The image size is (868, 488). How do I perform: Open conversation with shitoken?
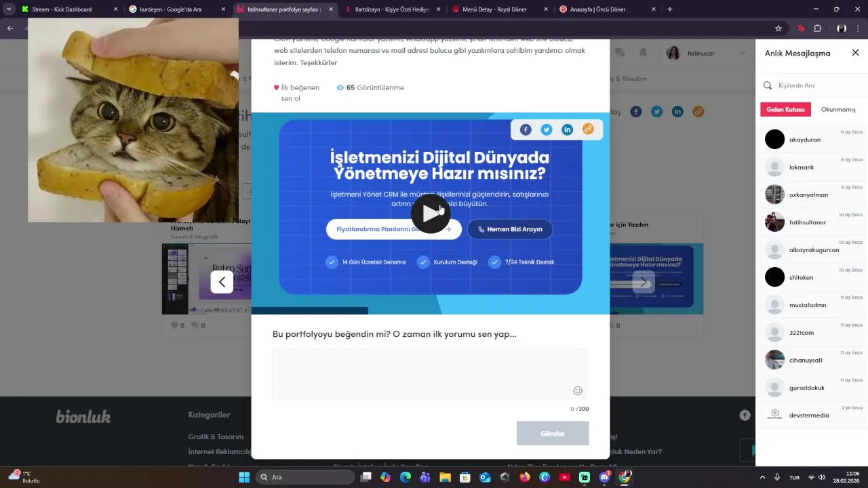812,277
